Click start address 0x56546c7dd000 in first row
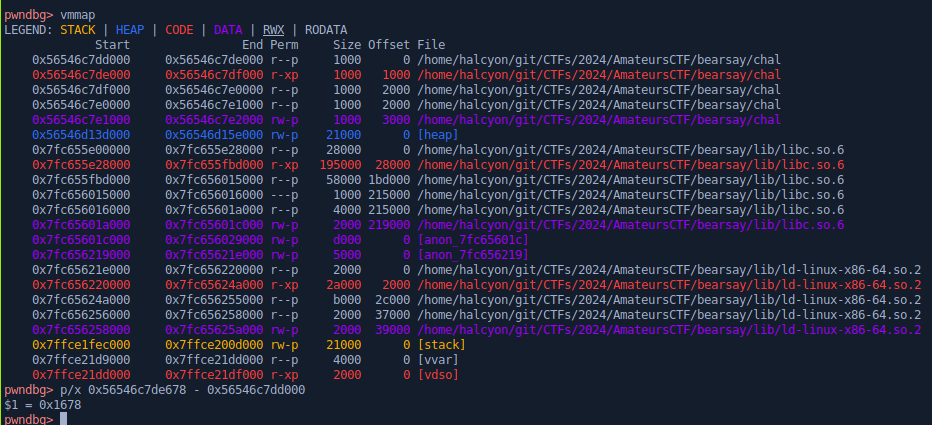 coord(81,60)
